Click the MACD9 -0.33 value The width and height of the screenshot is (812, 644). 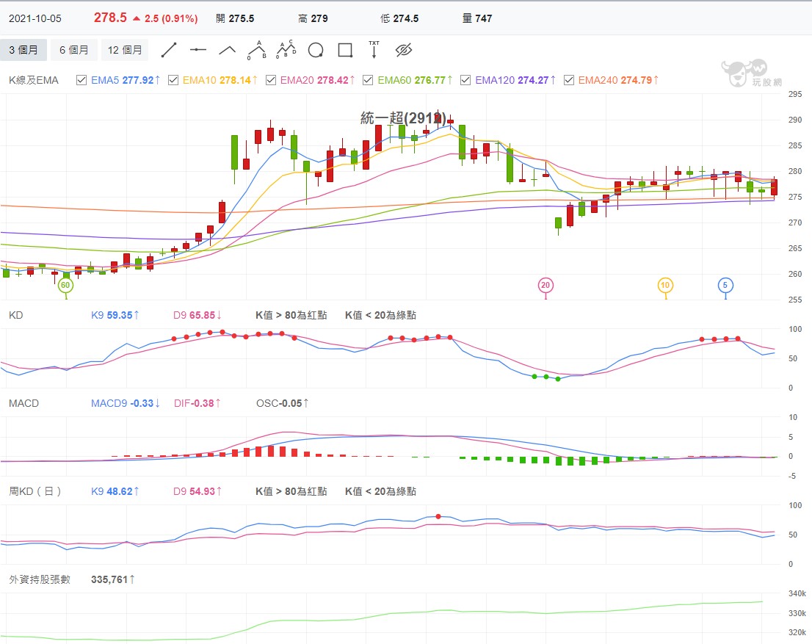point(126,403)
